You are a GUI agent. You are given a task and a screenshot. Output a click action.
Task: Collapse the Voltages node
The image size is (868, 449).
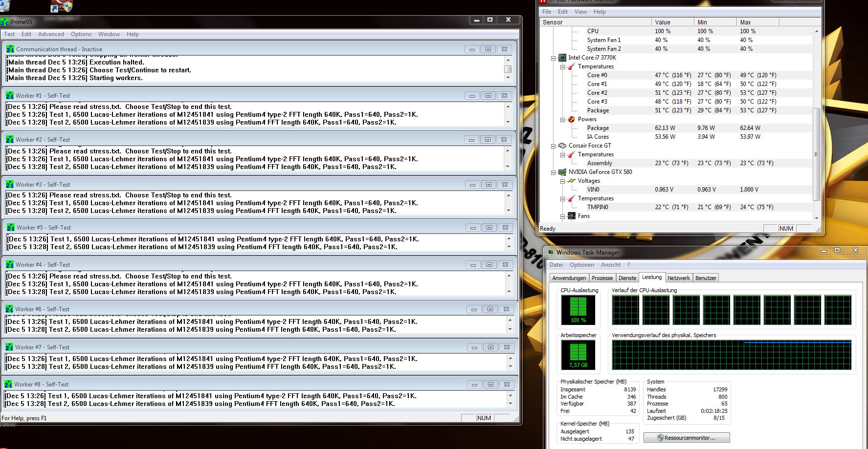coord(563,181)
